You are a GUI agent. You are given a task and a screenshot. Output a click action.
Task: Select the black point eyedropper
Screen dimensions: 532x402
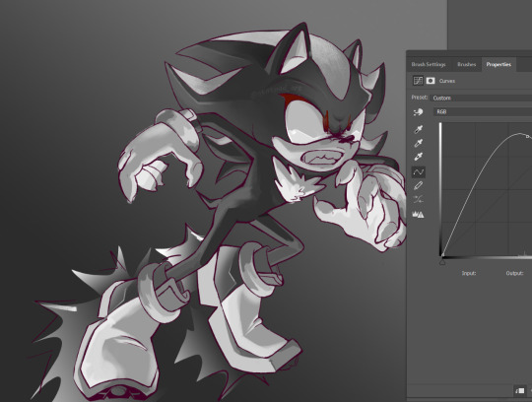coord(419,129)
